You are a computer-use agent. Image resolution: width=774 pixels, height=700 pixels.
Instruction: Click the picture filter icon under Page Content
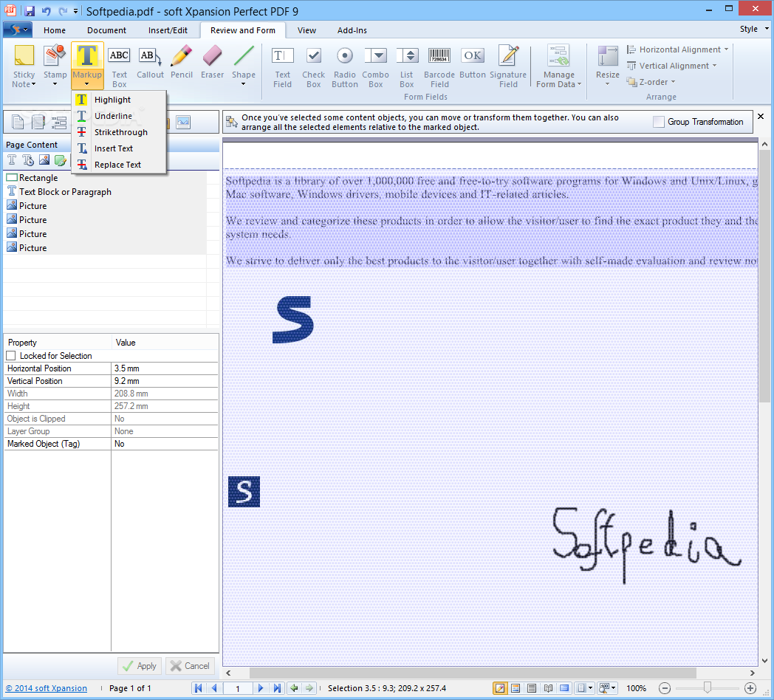44,160
